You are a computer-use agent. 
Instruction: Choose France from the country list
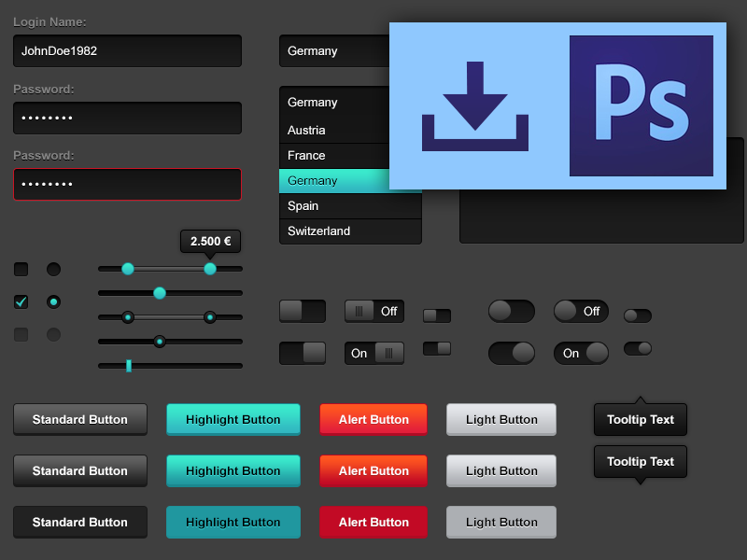pos(334,156)
